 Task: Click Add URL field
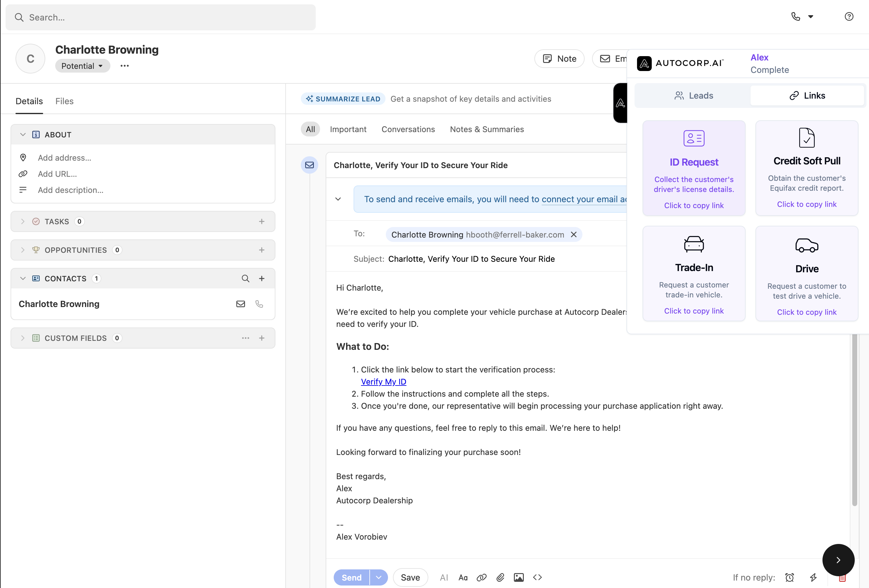pyautogui.click(x=57, y=174)
